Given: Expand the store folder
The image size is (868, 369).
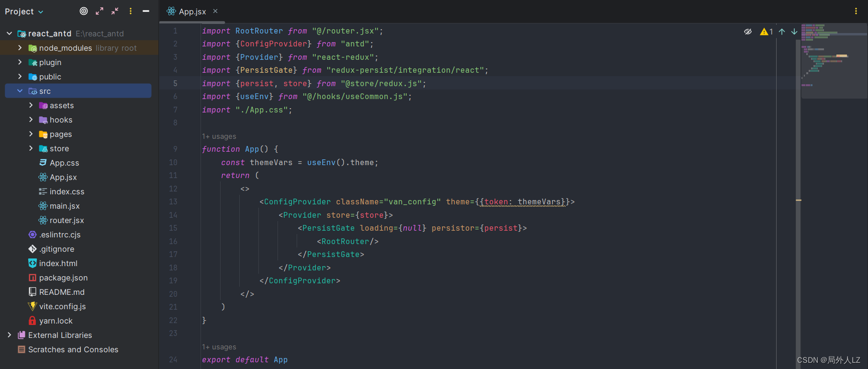Looking at the screenshot, I should pos(31,148).
